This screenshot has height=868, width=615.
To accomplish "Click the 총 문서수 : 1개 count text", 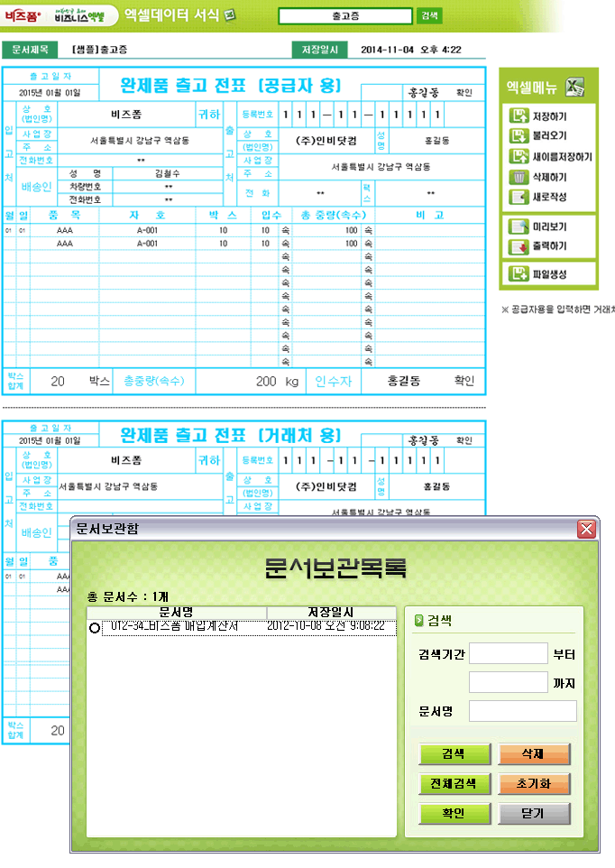I will pos(128,596).
